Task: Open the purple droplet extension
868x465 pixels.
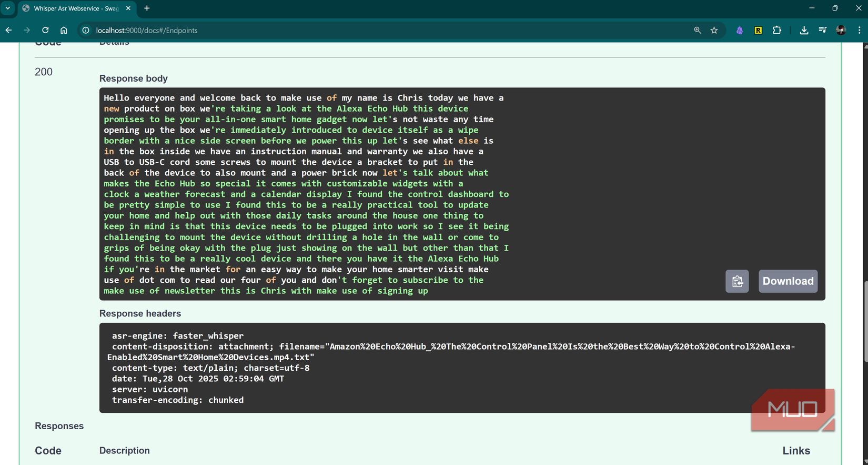Action: (x=740, y=31)
